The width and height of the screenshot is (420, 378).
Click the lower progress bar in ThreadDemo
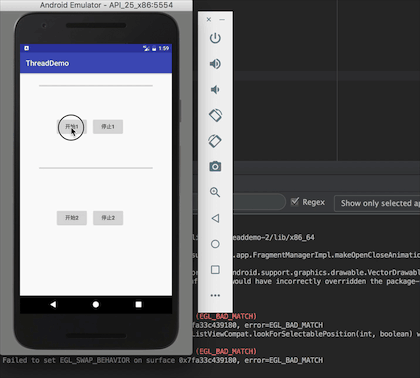pos(96,168)
